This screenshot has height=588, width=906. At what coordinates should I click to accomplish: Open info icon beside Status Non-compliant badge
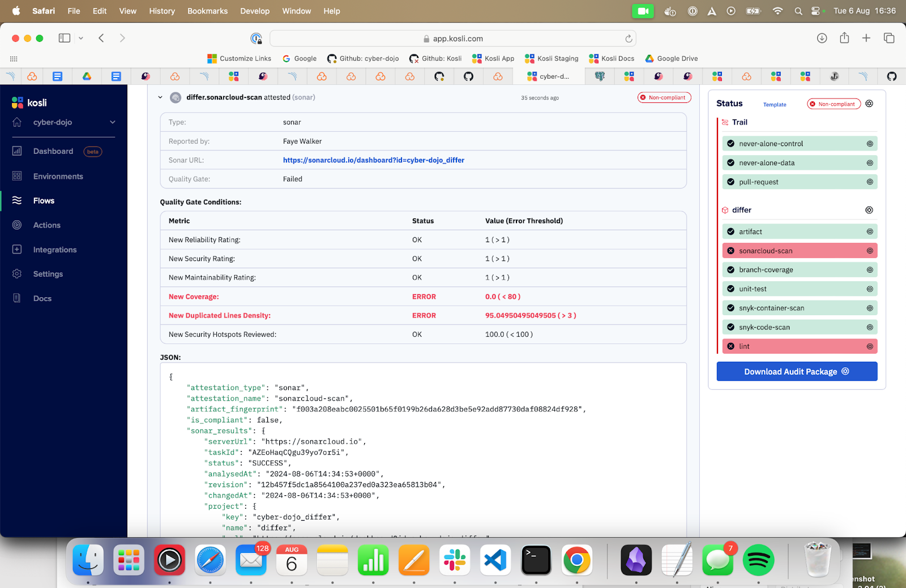(869, 104)
